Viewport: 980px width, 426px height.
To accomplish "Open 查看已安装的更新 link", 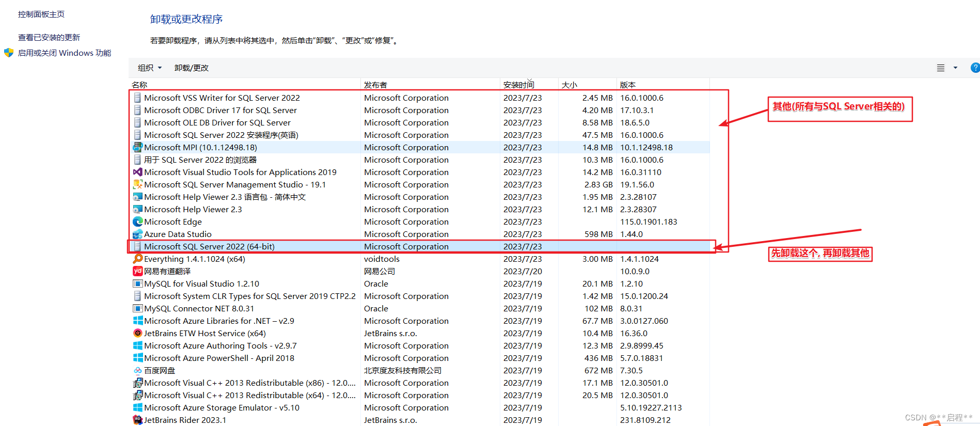I will coord(49,37).
